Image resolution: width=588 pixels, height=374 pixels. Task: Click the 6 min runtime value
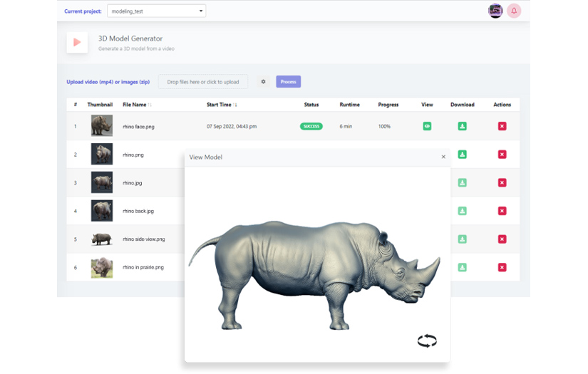coord(346,126)
